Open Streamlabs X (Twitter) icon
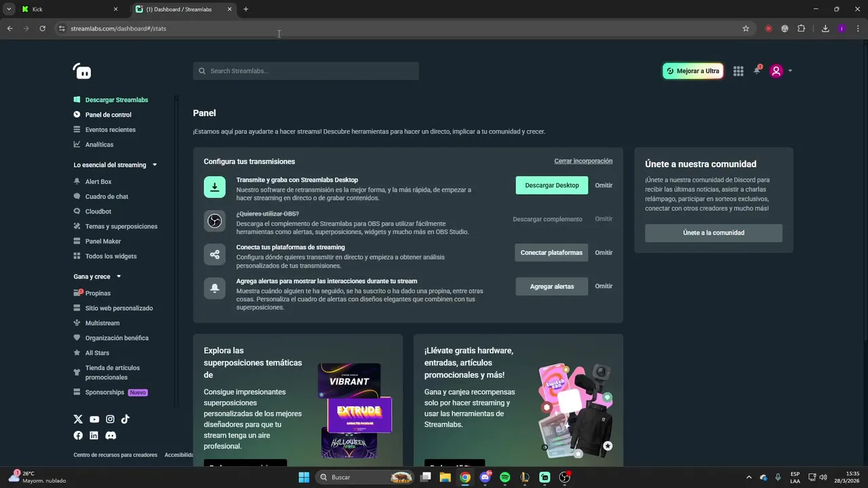 coord(78,420)
